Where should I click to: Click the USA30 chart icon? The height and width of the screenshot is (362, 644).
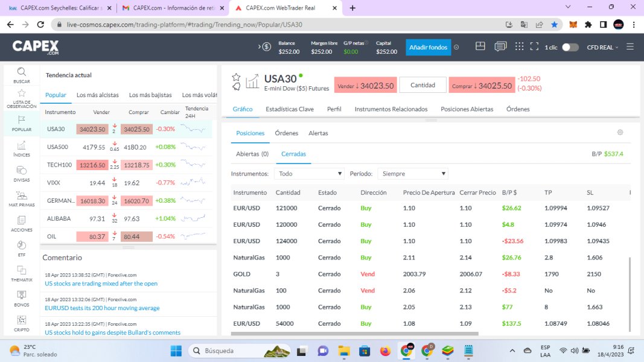[252, 81]
